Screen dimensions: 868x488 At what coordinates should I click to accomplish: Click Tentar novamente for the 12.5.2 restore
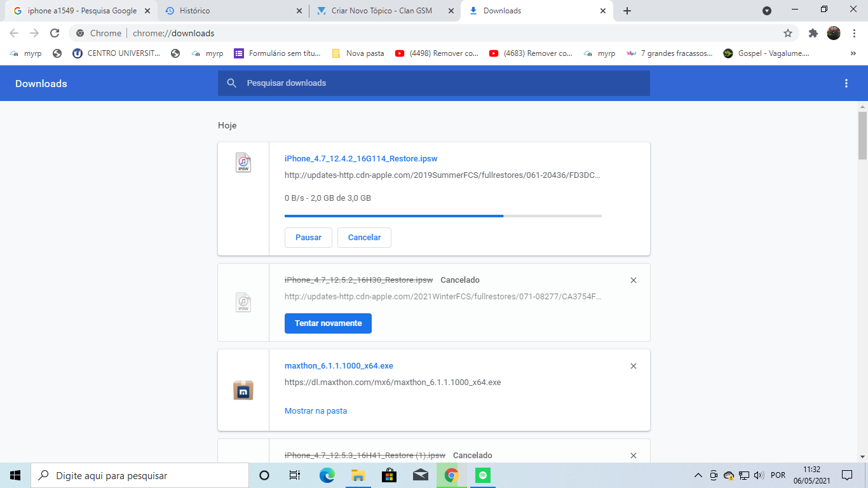(x=328, y=323)
